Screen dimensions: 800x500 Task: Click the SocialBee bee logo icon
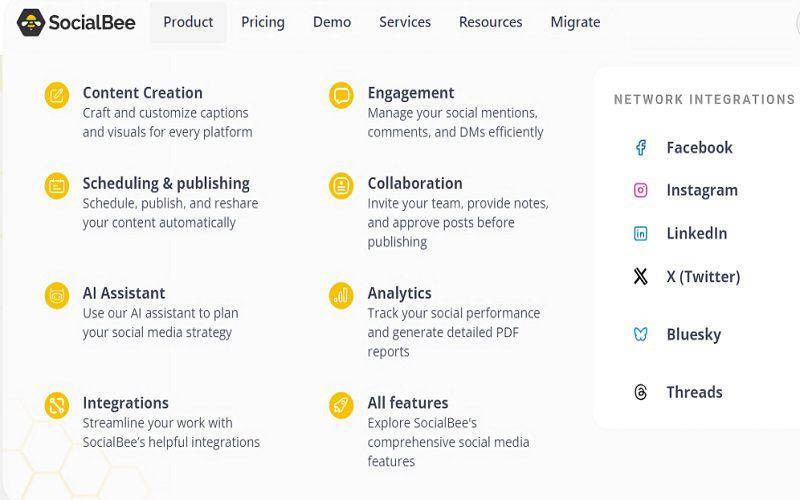pyautogui.click(x=31, y=22)
